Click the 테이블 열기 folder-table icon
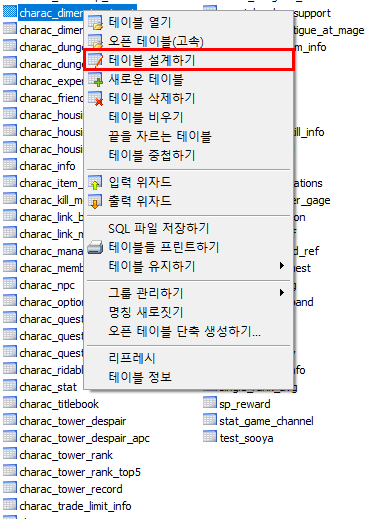This screenshot has height=519, width=374. click(x=96, y=23)
